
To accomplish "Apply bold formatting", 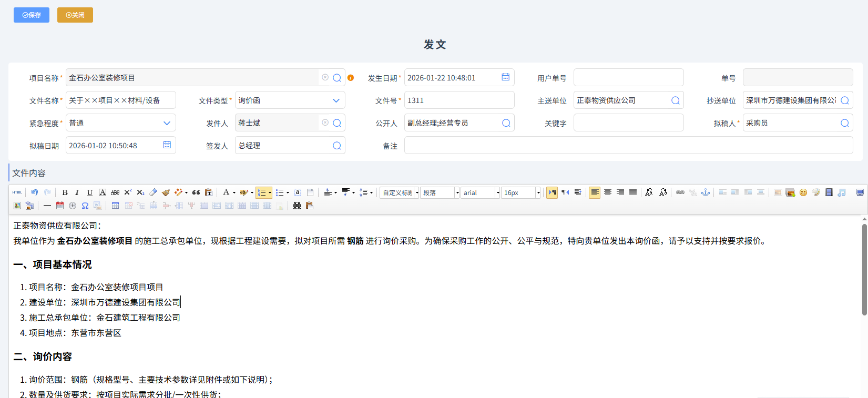I will [x=65, y=192].
